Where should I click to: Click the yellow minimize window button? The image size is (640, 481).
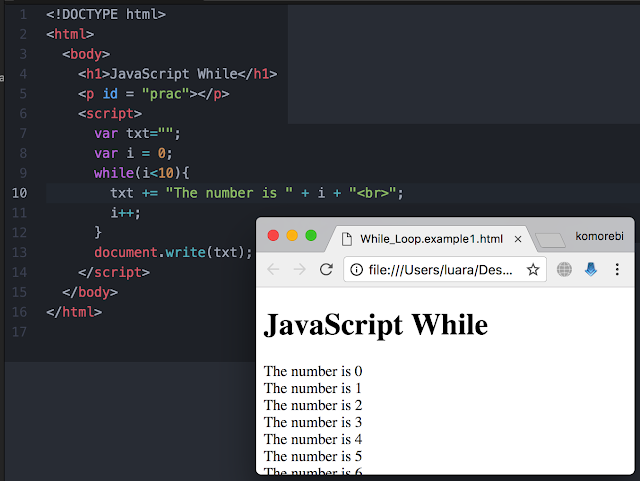pos(292,235)
